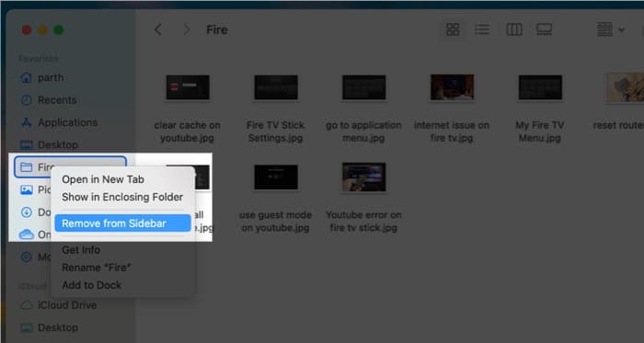Open Desktop under iCloud section
Screen dimensions: 644x343
pyautogui.click(x=50, y=327)
